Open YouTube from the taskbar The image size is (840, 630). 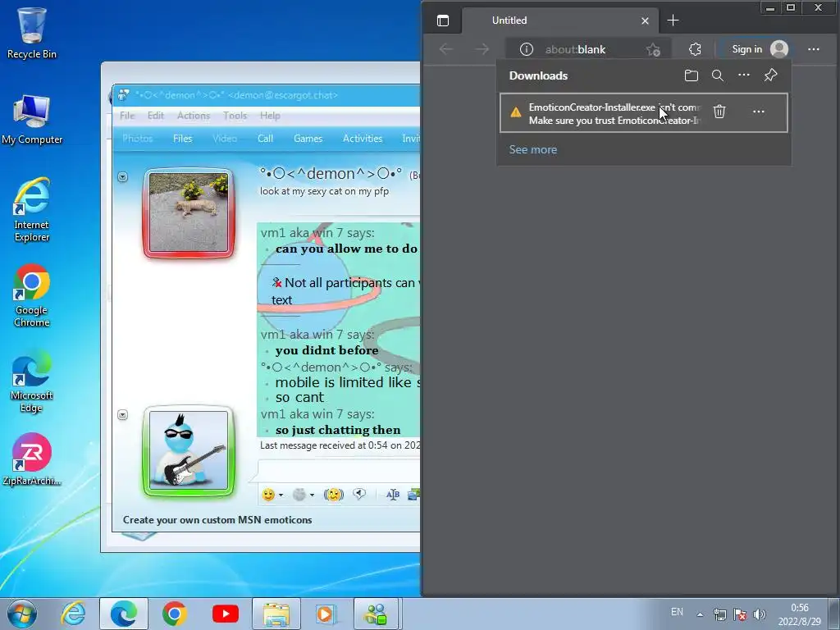click(226, 614)
